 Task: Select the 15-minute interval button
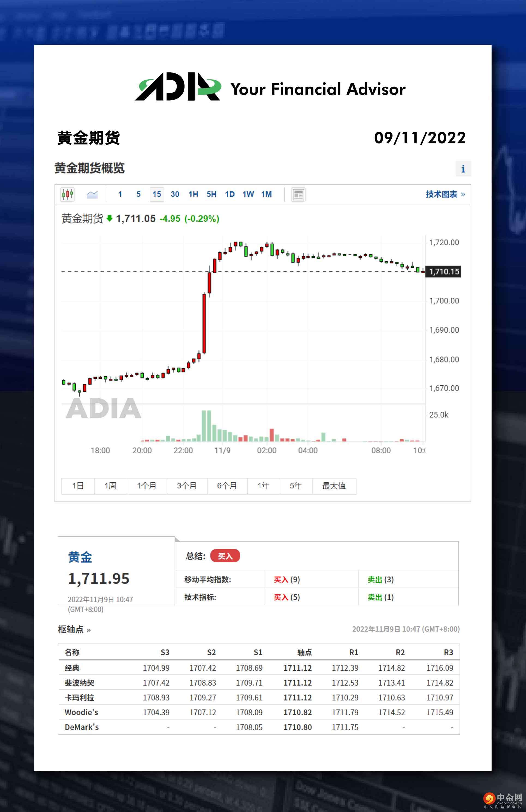tap(156, 194)
